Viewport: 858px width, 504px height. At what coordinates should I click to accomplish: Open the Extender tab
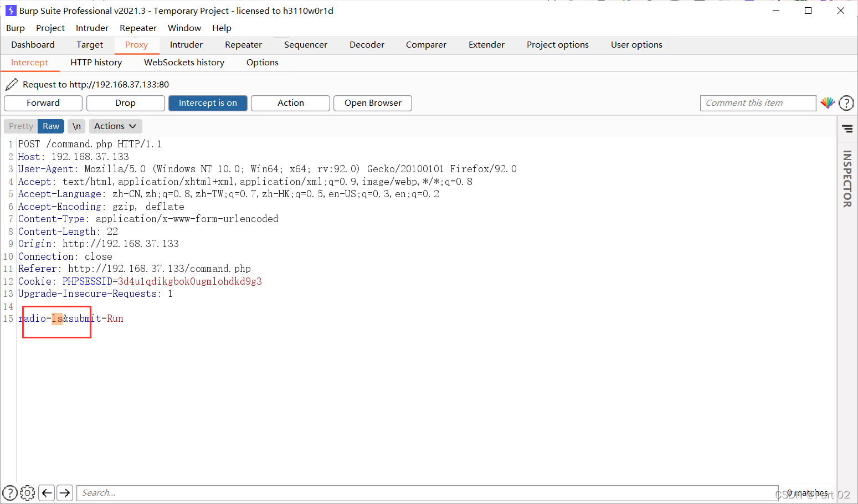486,45
